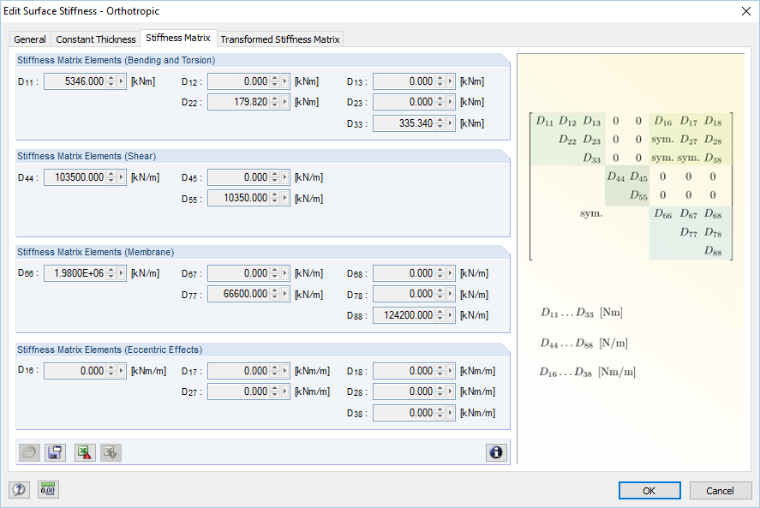Click the D18 eccentric value field
This screenshot has width=760, height=508.
(x=404, y=371)
